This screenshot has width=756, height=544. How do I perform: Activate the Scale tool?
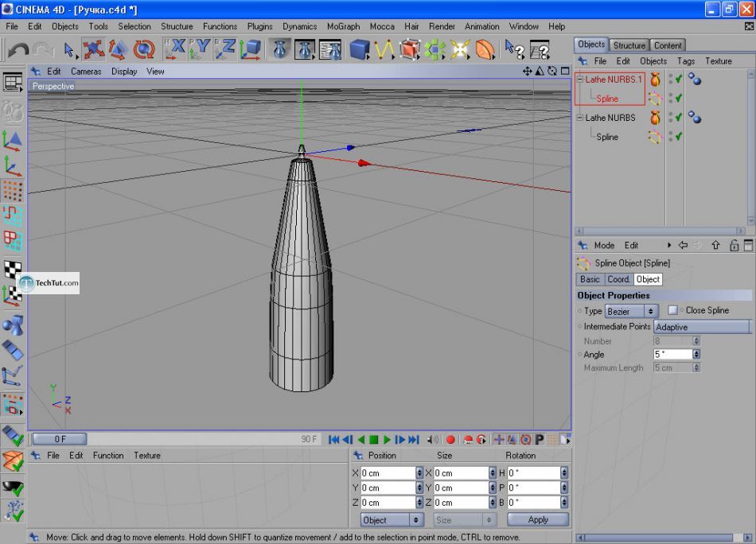click(x=118, y=49)
